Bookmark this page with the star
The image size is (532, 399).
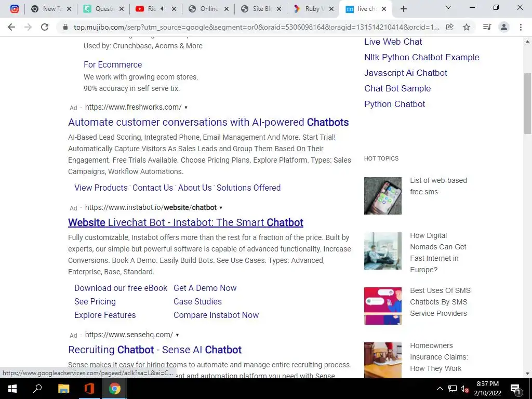pos(467,27)
